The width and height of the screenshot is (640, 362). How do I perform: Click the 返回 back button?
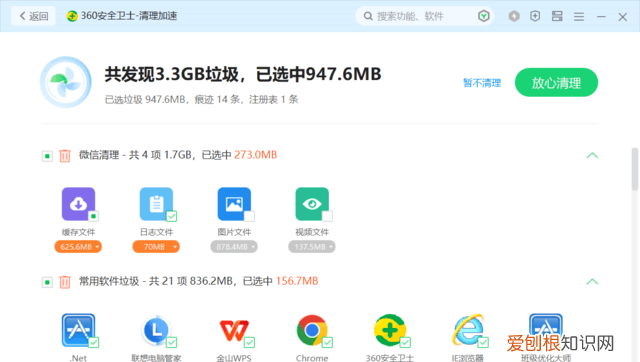33,16
